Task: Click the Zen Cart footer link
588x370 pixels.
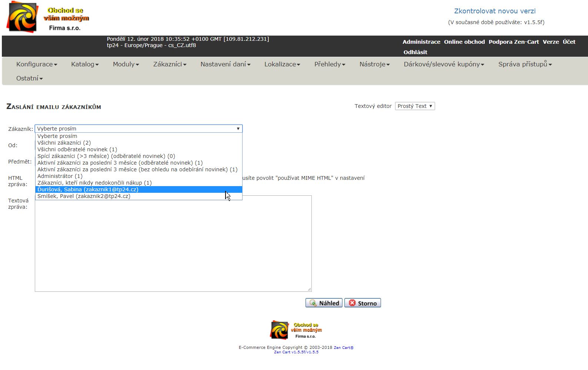Action: tap(343, 348)
